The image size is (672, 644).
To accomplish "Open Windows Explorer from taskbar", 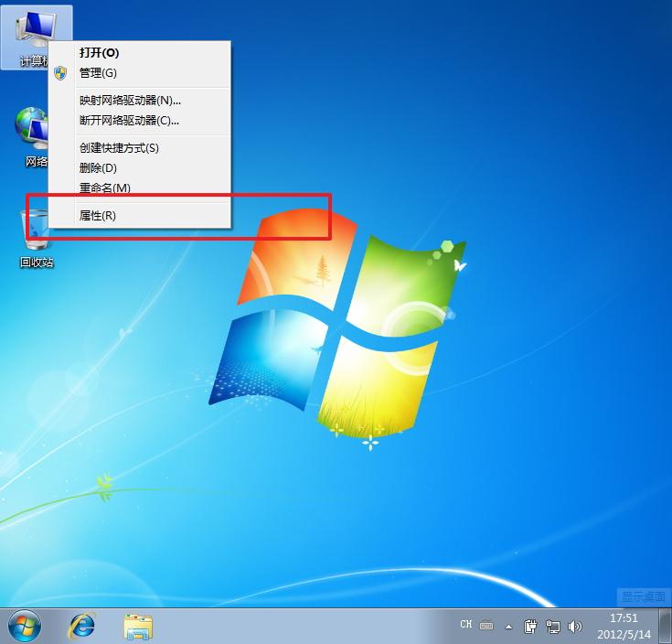I will [x=138, y=627].
